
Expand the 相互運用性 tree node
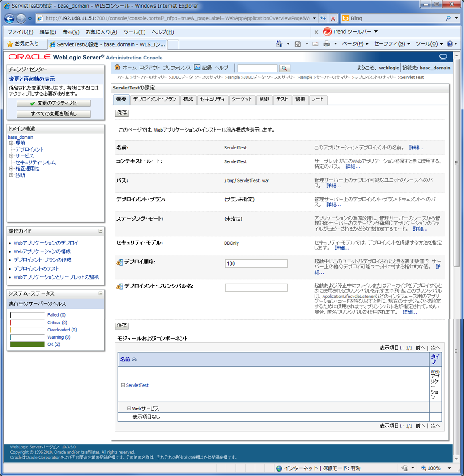[11, 169]
